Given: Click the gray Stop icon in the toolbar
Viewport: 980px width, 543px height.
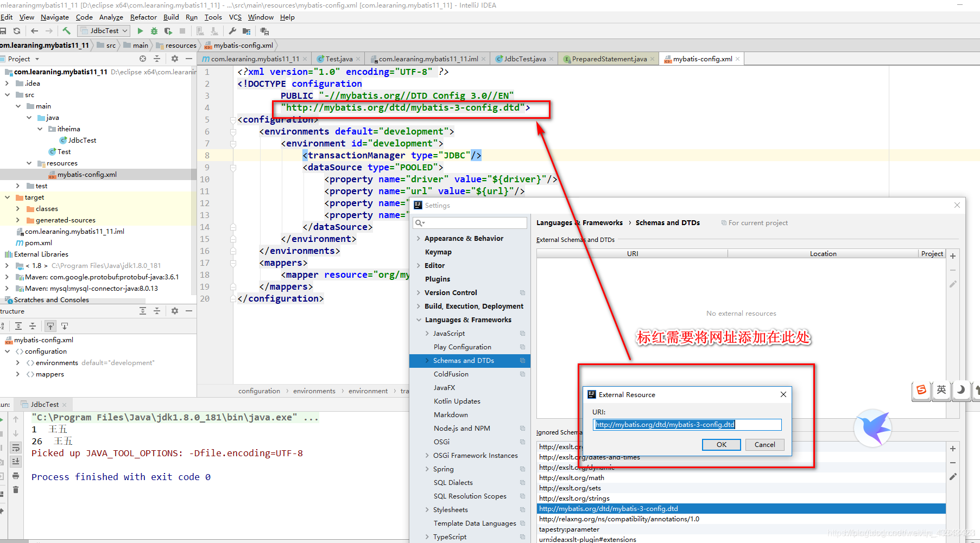Looking at the screenshot, I should coord(182,31).
